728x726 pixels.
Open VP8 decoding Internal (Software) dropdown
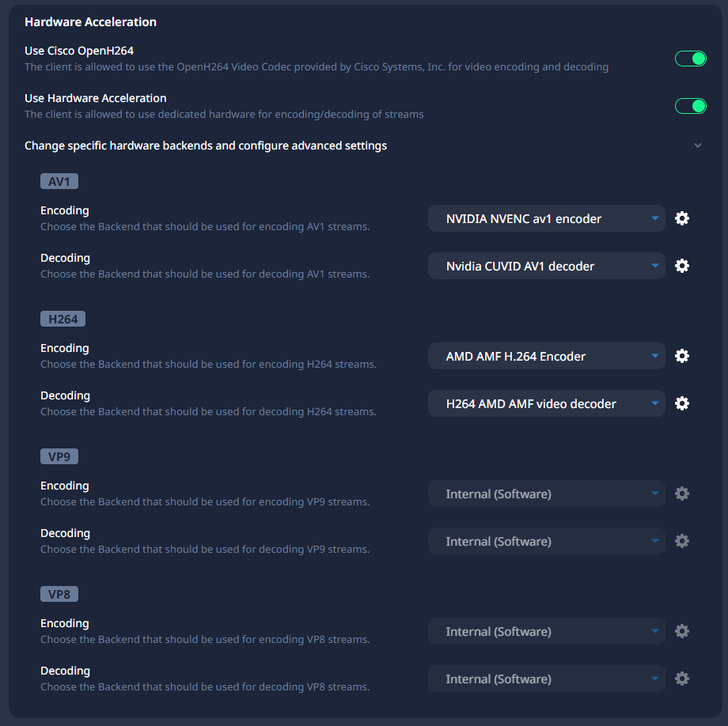(x=546, y=679)
